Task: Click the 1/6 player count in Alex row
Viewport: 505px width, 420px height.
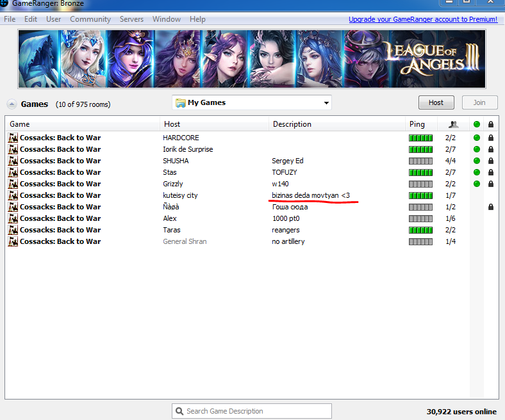Action: tap(451, 218)
